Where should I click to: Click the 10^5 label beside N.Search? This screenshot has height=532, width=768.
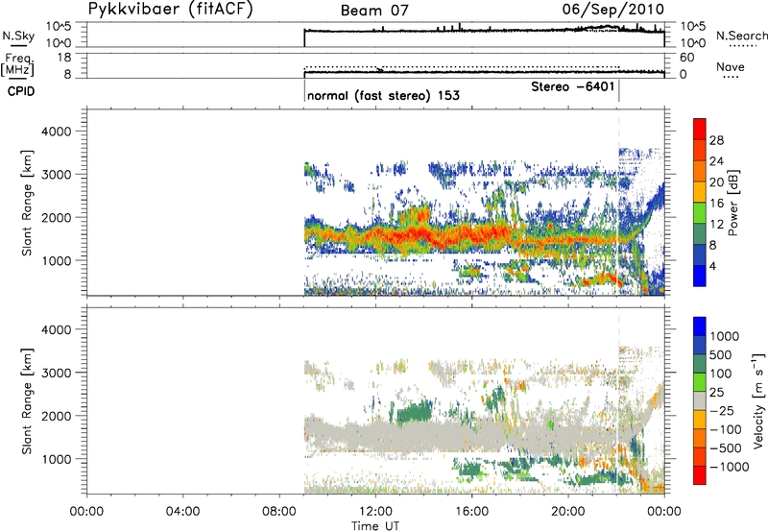[693, 27]
